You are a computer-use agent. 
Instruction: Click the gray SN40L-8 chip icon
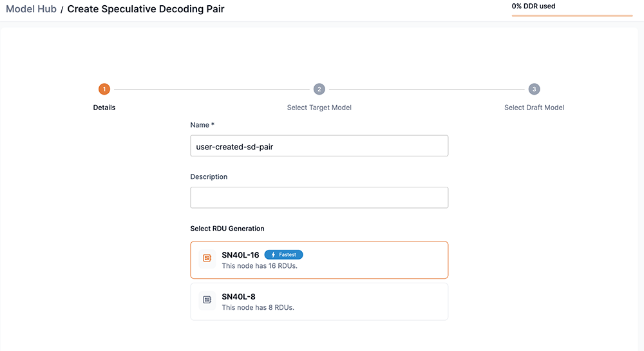207,300
